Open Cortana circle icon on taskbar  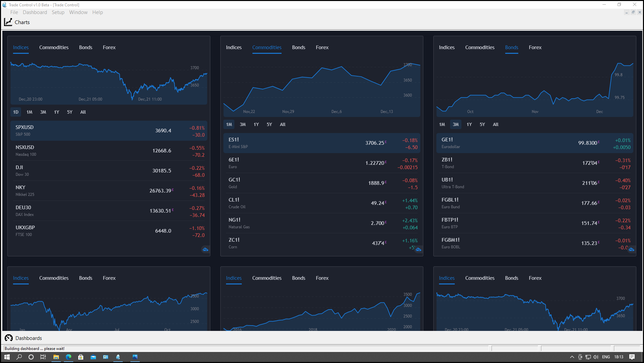coord(31,357)
